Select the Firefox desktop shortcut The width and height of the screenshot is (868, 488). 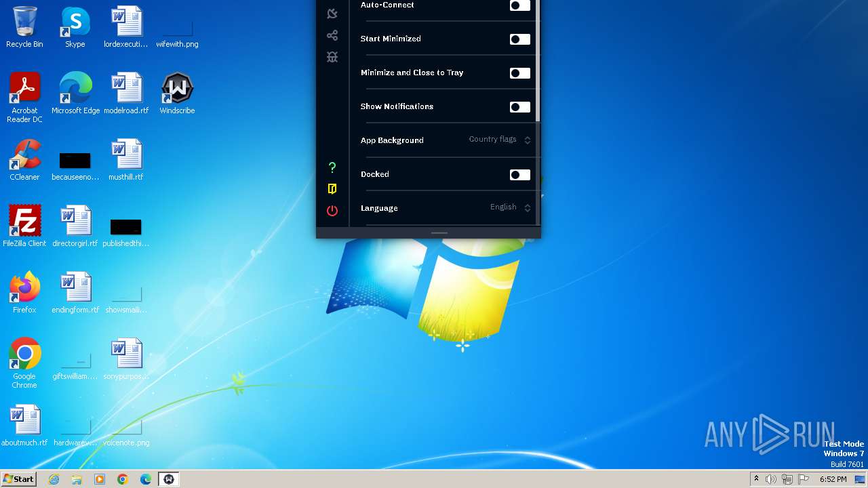click(24, 293)
